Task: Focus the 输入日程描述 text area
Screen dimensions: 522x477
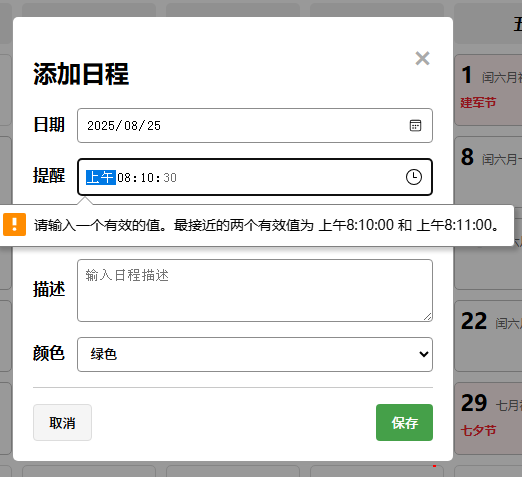Action: (255, 290)
